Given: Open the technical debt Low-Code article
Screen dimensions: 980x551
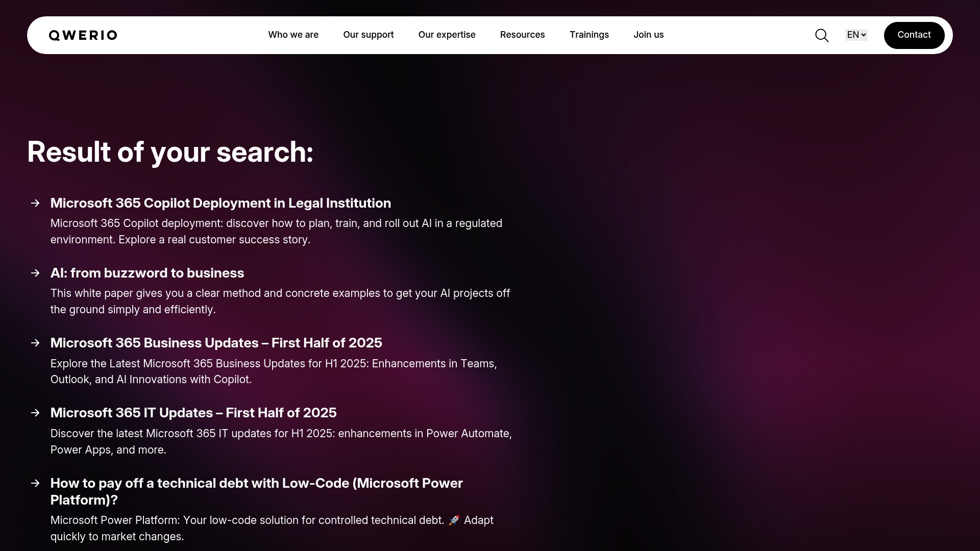Looking at the screenshot, I should click(x=257, y=491).
